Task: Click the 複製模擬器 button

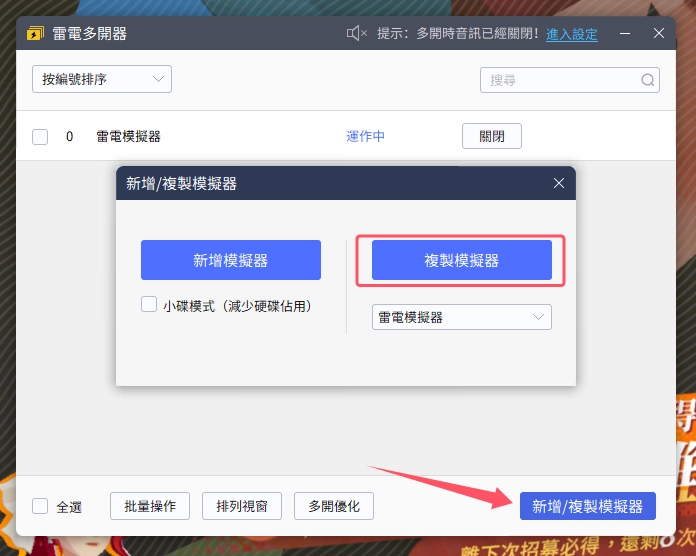Action: coord(461,260)
